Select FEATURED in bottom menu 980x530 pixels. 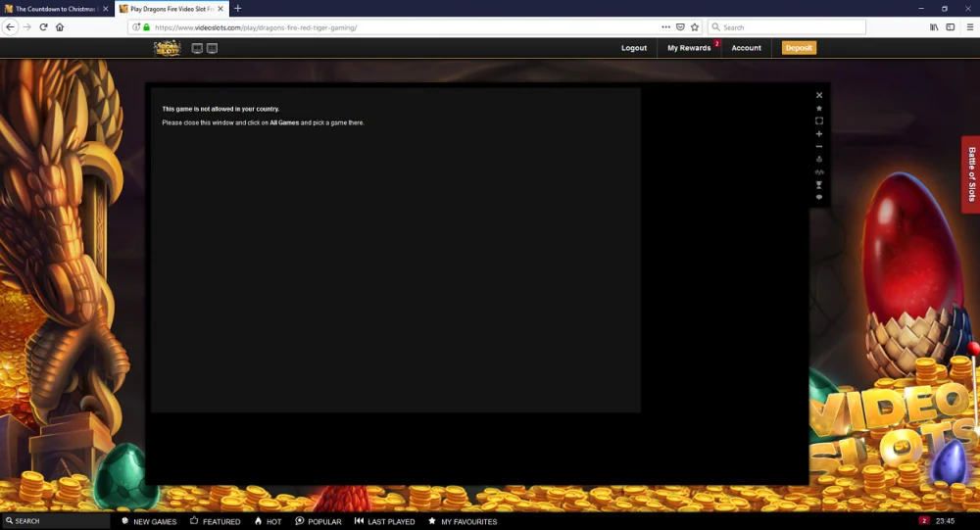(215, 521)
